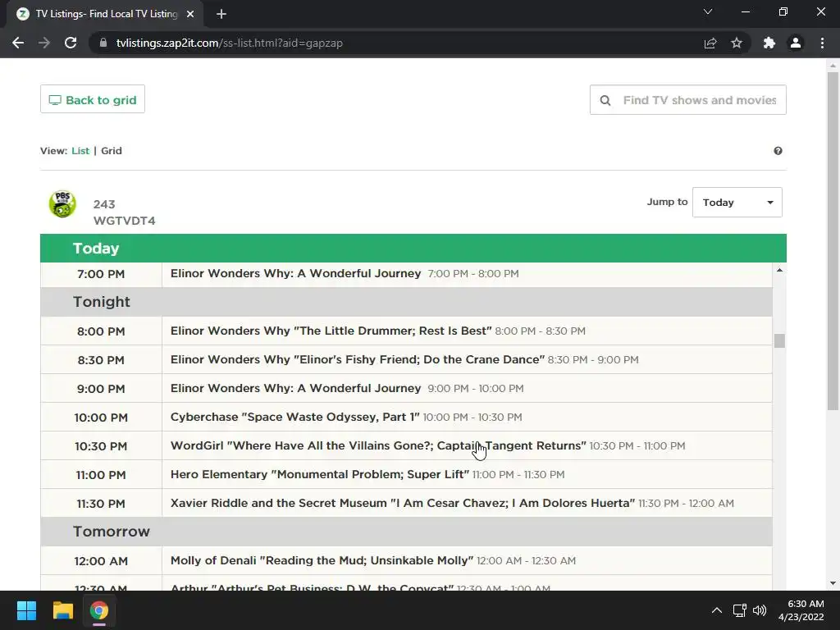Image resolution: width=840 pixels, height=630 pixels.
Task: Click the page scrollbar down arrow
Action: click(833, 583)
